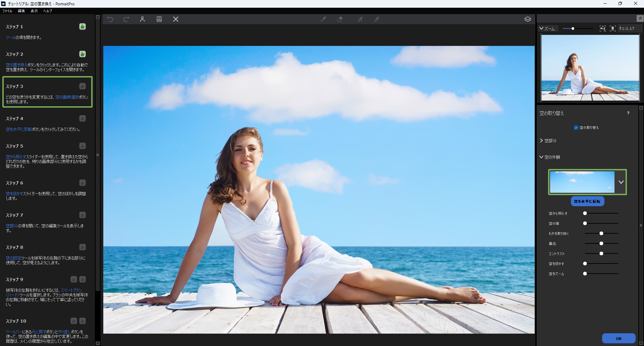The width and height of the screenshot is (644, 346).
Task: Open the sky image dropdown arrow
Action: point(621,182)
